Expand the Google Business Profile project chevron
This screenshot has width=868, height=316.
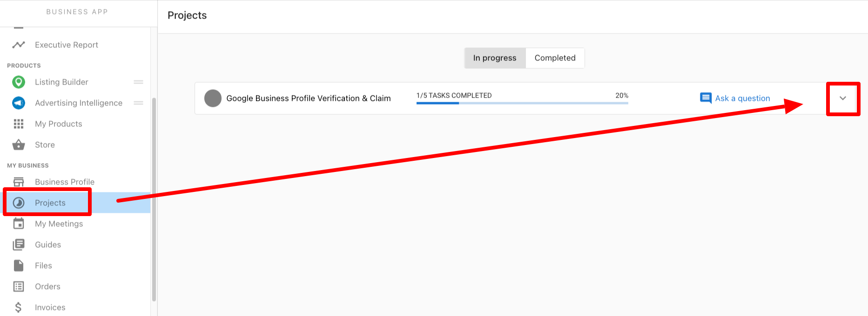[842, 98]
